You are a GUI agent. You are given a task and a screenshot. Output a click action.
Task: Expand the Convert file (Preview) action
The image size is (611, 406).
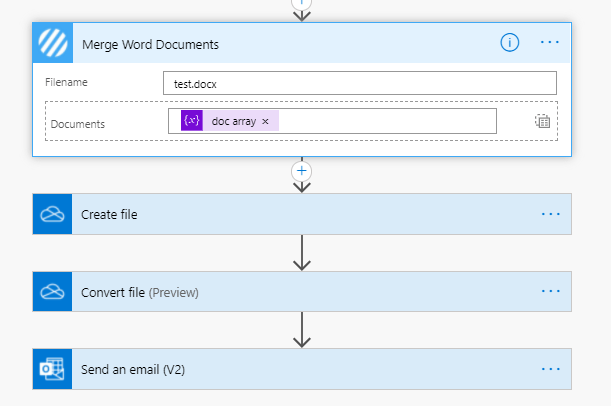(x=300, y=292)
